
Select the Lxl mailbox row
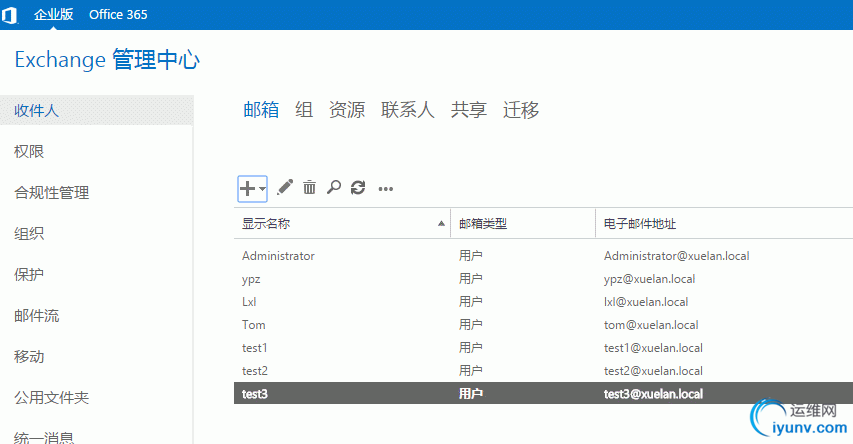[543, 301]
